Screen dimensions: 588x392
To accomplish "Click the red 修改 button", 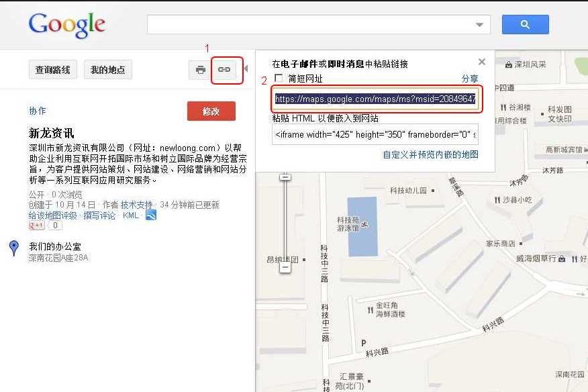I will pyautogui.click(x=211, y=111).
